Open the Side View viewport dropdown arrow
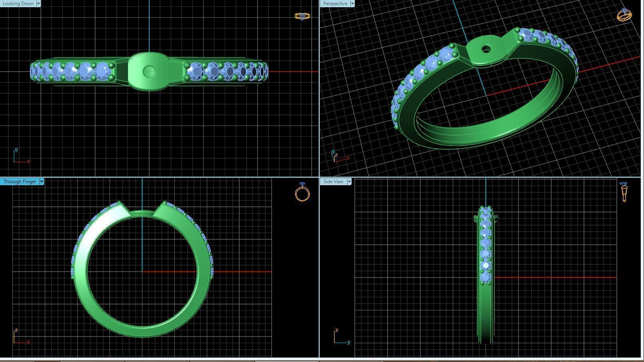The width and height of the screenshot is (644, 362). [x=349, y=182]
